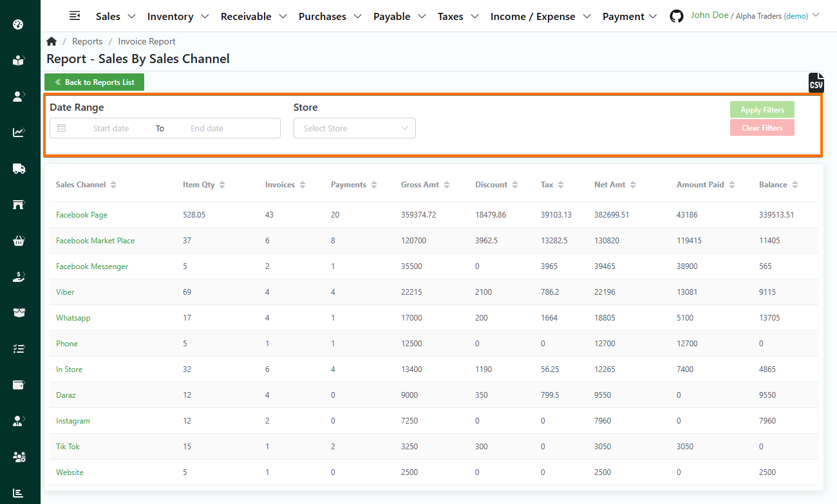This screenshot has width=837, height=504.
Task: Toggle the sidebar collapse hamburger icon
Action: click(x=75, y=15)
